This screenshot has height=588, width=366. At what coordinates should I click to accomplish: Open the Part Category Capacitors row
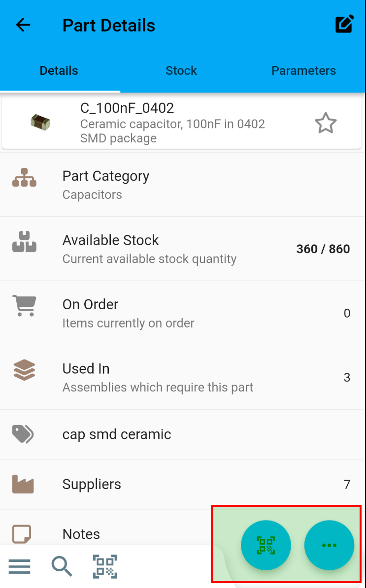coord(182,185)
